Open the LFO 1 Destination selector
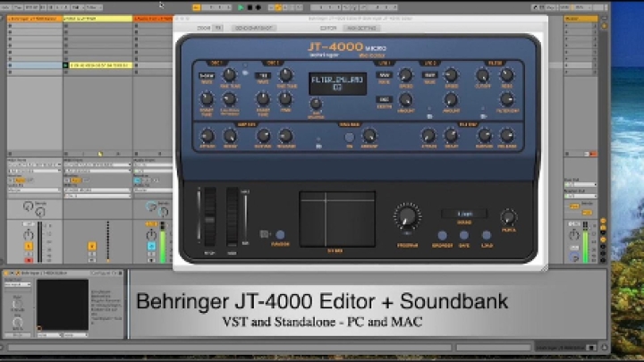The height and width of the screenshot is (362, 644). point(384,100)
